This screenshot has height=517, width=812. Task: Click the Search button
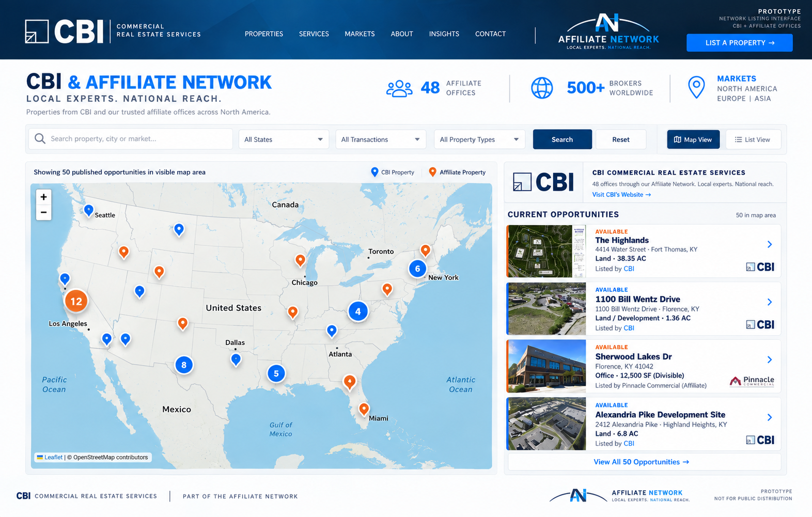[x=563, y=139]
